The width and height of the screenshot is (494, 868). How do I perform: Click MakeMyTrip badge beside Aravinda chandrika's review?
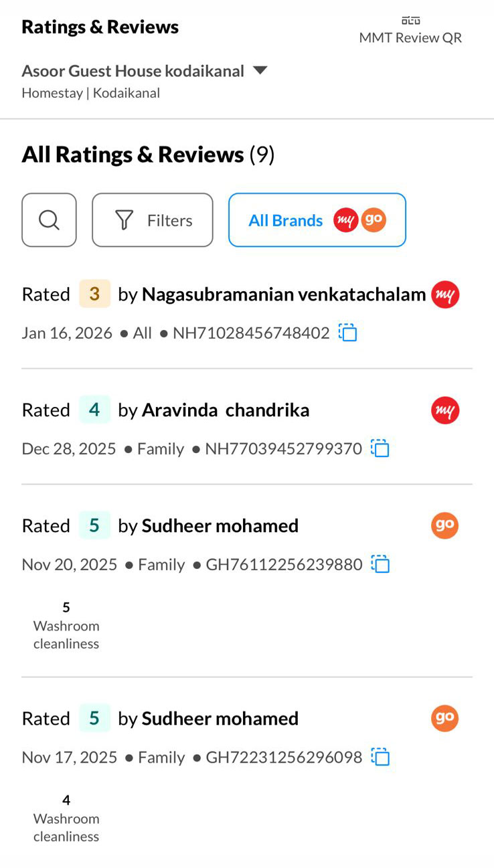click(445, 410)
